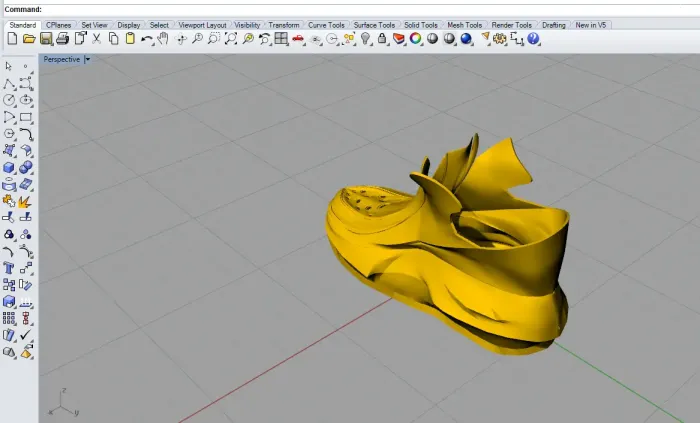Open Layers with the stacked sheets icon
Image resolution: width=700 pixels, height=423 pixels.
(398, 39)
